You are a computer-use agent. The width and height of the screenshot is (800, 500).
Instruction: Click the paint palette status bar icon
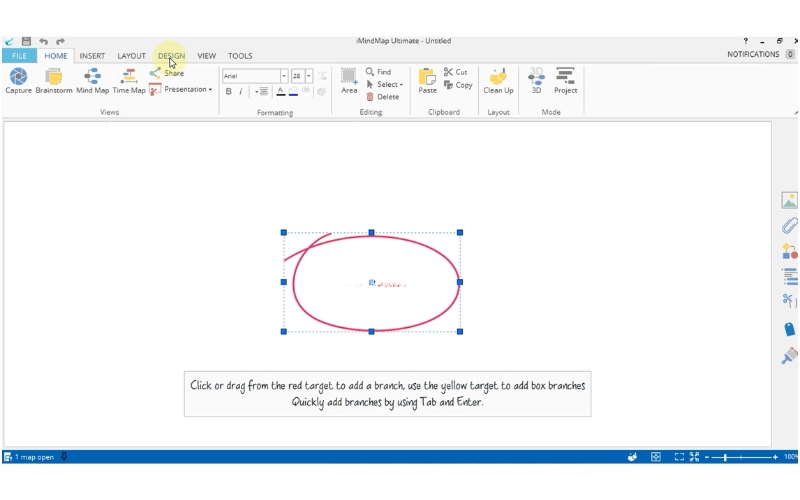click(633, 457)
